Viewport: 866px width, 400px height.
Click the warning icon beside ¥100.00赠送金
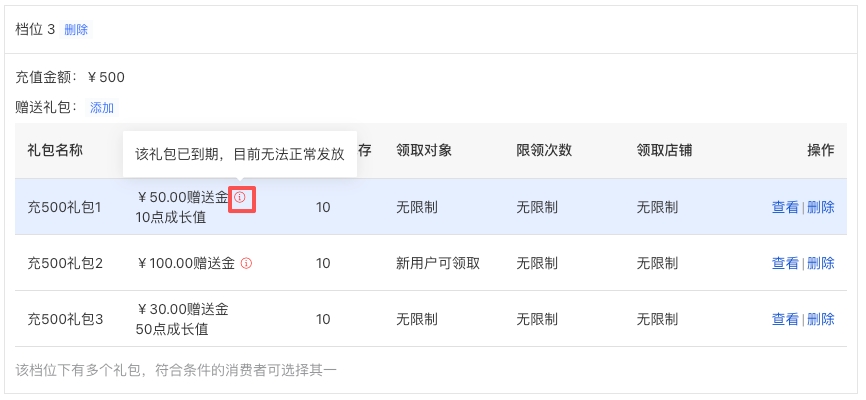pos(246,264)
